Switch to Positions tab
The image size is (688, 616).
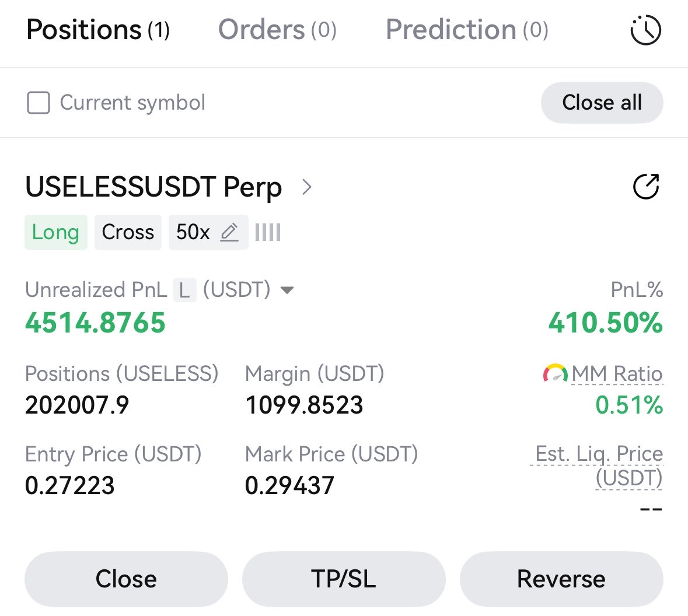(98, 30)
